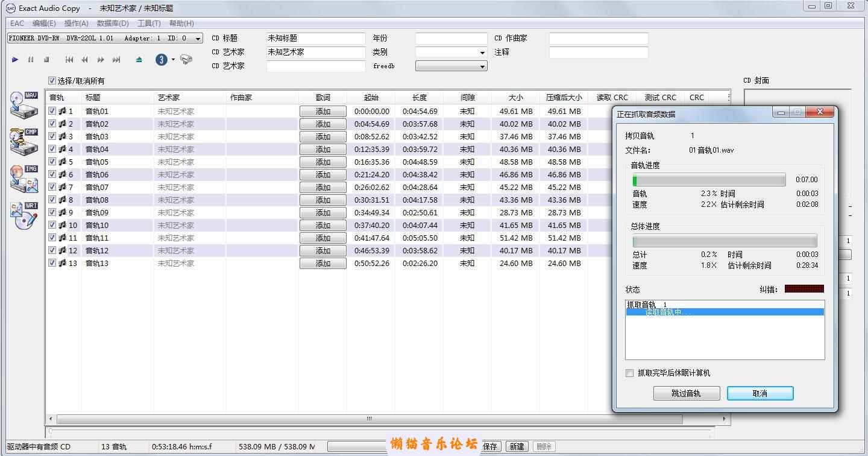Screen dimensions: 868x456
Task: Click music note icon of track 13
Action: [x=62, y=263]
